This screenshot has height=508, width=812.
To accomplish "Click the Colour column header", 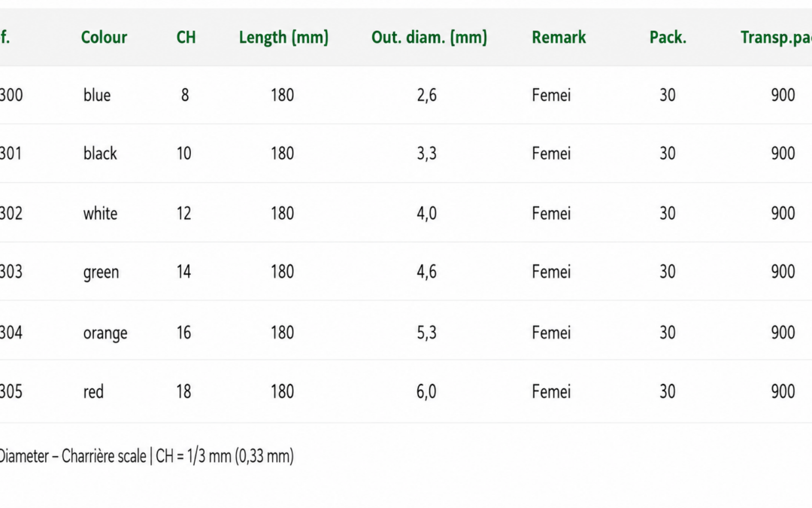I will point(104,38).
